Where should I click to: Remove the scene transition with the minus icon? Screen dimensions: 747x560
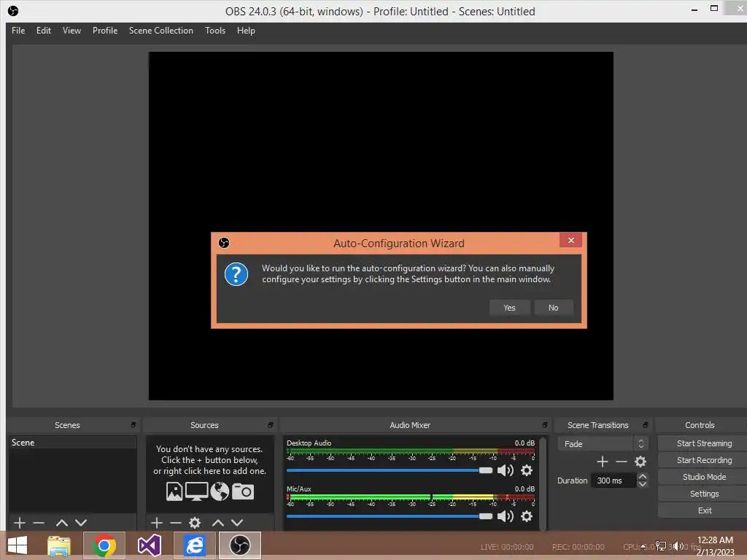622,462
